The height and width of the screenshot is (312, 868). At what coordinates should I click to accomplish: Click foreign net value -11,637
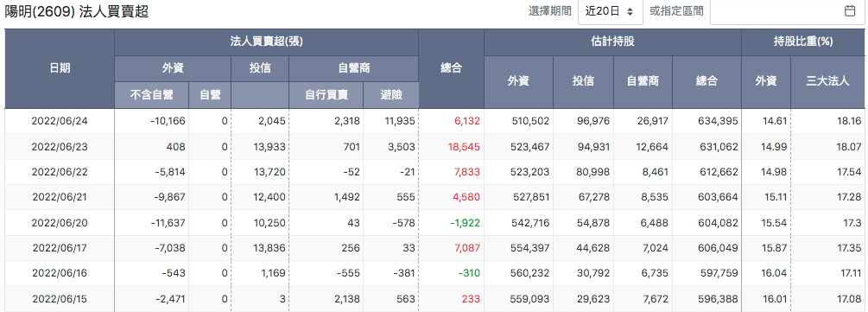[x=168, y=223]
